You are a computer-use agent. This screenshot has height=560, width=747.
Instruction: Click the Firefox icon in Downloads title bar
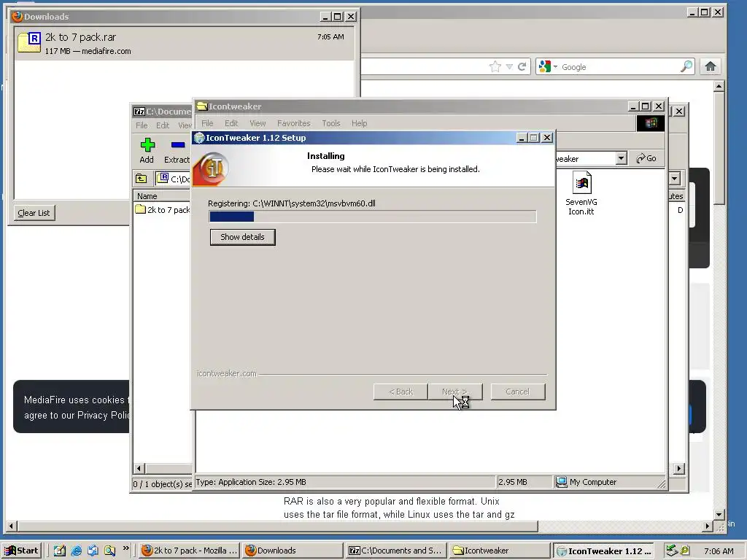click(x=18, y=17)
